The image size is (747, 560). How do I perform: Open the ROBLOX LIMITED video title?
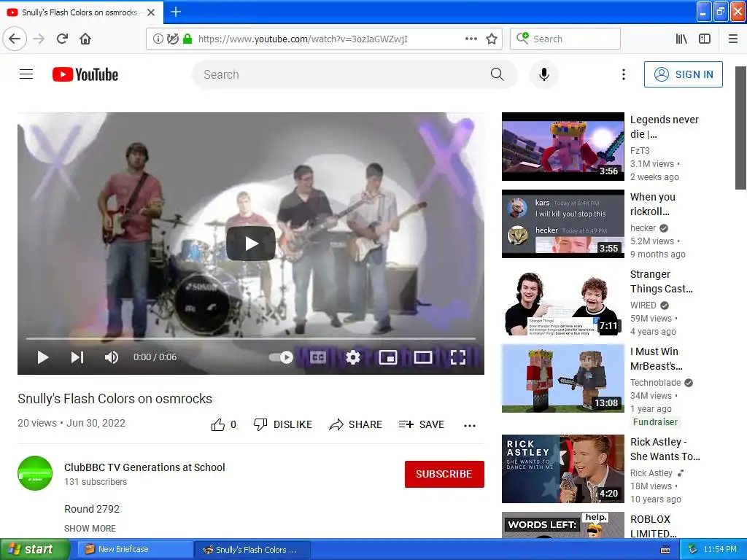pos(653,526)
